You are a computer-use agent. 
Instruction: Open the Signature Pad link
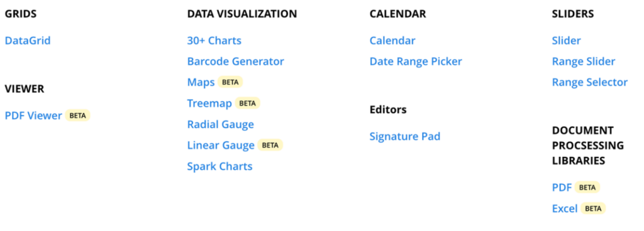point(405,136)
